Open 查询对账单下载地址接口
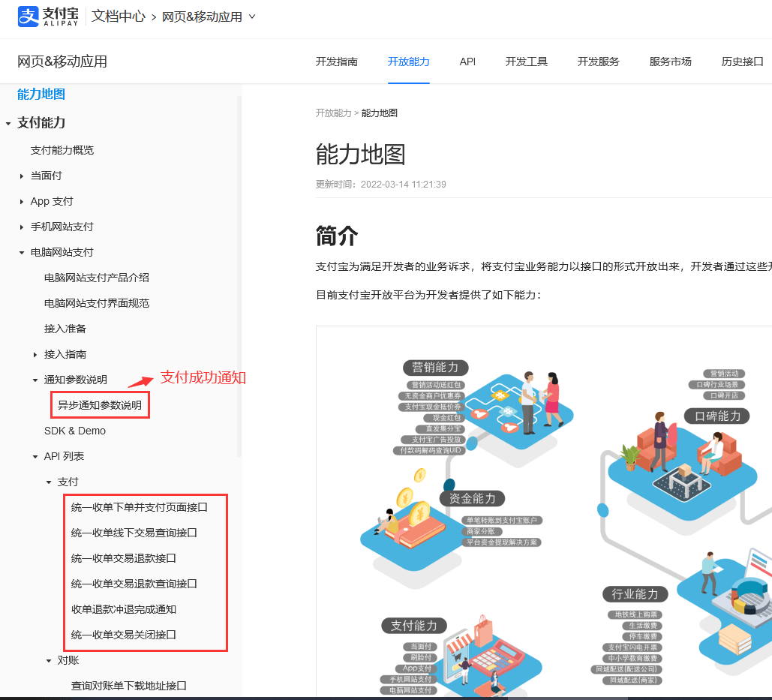772x700 pixels. click(x=129, y=686)
